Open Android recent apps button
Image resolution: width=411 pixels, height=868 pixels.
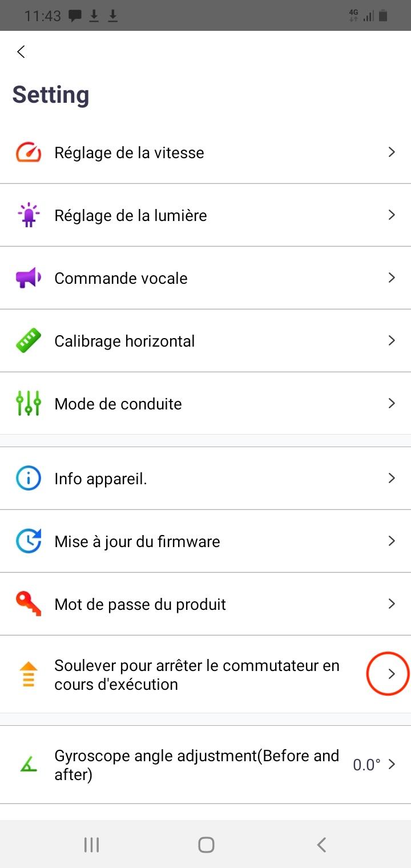pyautogui.click(x=91, y=845)
